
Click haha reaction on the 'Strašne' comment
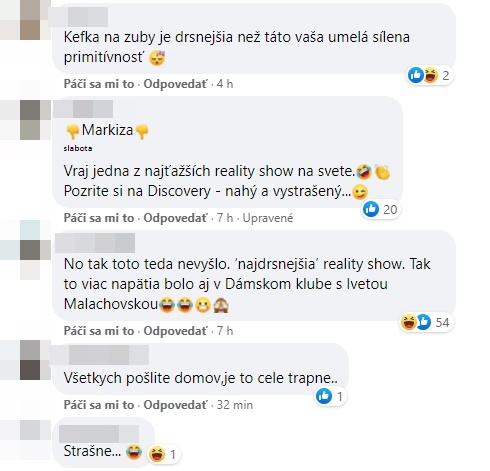click(164, 454)
